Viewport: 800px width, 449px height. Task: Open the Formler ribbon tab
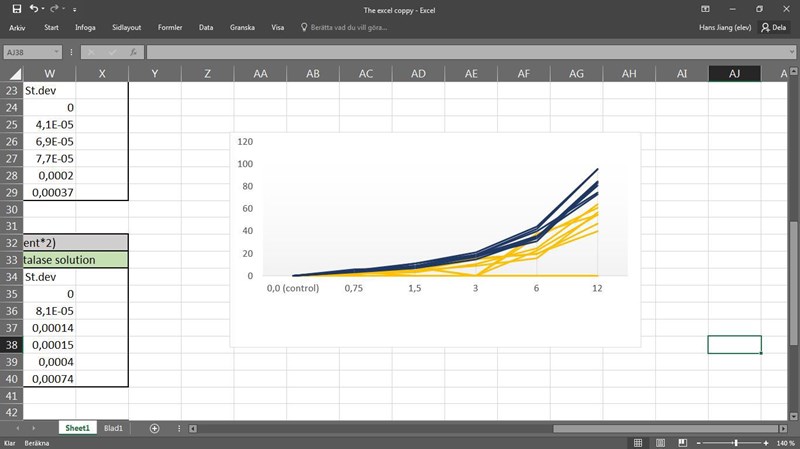click(170, 28)
